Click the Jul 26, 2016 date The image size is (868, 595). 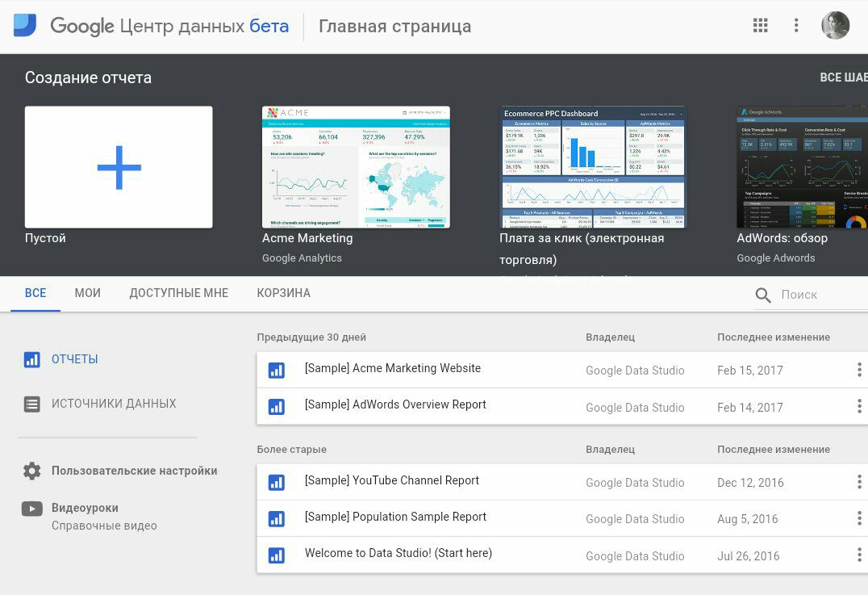pos(749,556)
